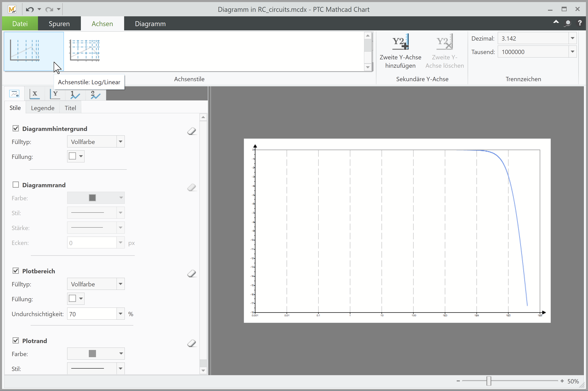
Task: Switch to the Spuren ribbon tab
Action: (x=59, y=23)
